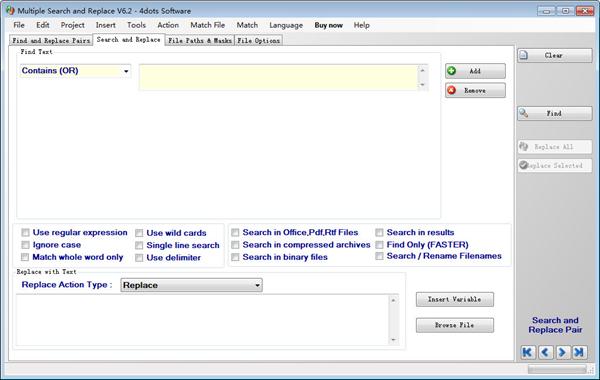
Task: Open the File Options tab
Action: coord(258,41)
